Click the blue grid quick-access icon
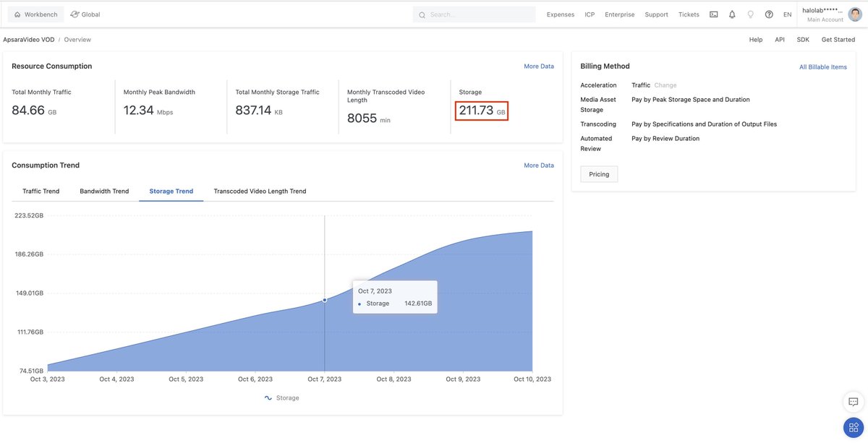Viewport: 868px width, 443px height. tap(854, 427)
